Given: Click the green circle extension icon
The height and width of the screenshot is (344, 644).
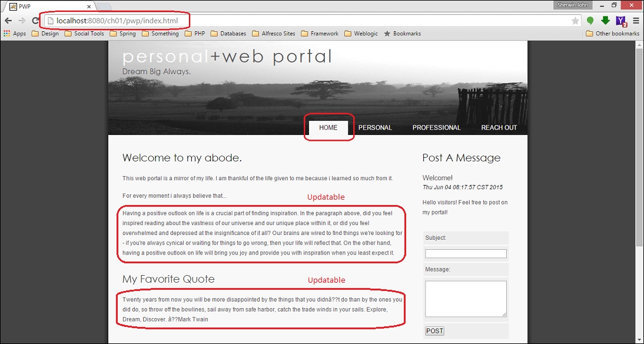Looking at the screenshot, I should [590, 21].
